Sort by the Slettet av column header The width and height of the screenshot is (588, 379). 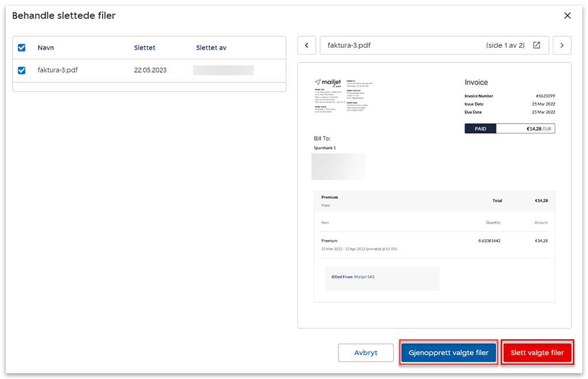(x=211, y=48)
